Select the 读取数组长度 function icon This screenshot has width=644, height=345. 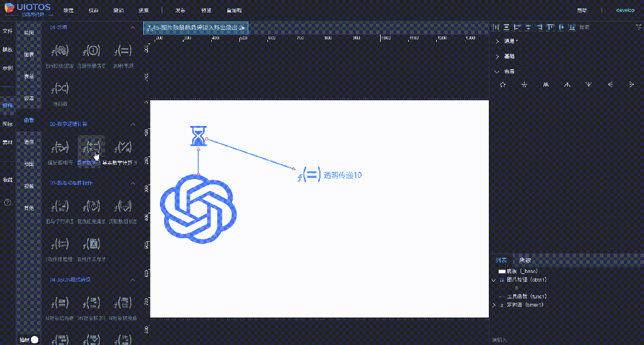(x=123, y=206)
